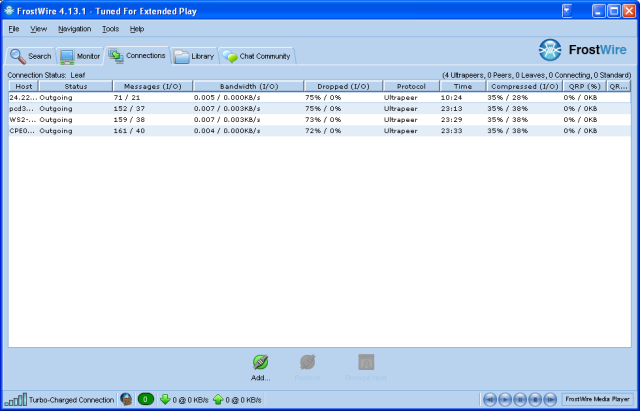Click the grayed Browse Host icon

click(x=366, y=362)
